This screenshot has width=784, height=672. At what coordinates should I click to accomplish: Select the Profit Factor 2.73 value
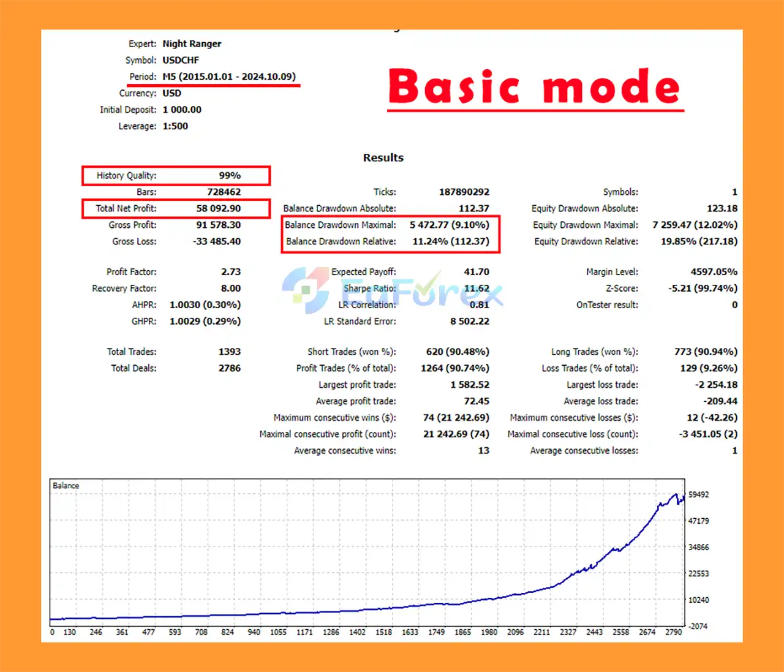(231, 271)
